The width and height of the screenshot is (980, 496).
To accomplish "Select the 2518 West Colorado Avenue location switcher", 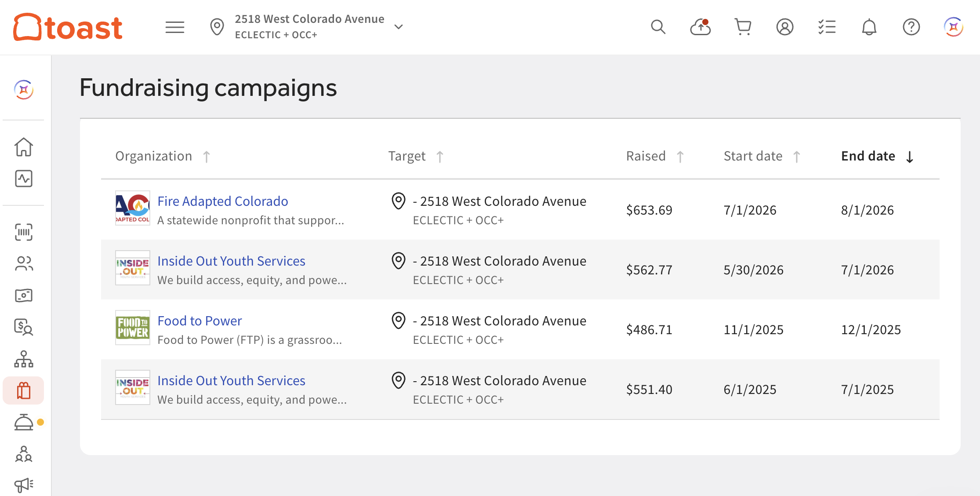I will pos(307,27).
